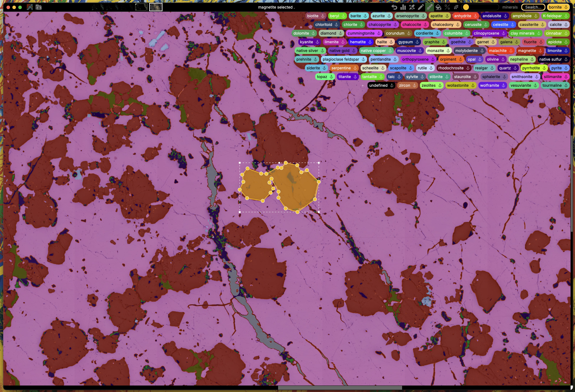The width and height of the screenshot is (575, 392).
Task: Select the pencil drawing tool
Action: tap(421, 7)
